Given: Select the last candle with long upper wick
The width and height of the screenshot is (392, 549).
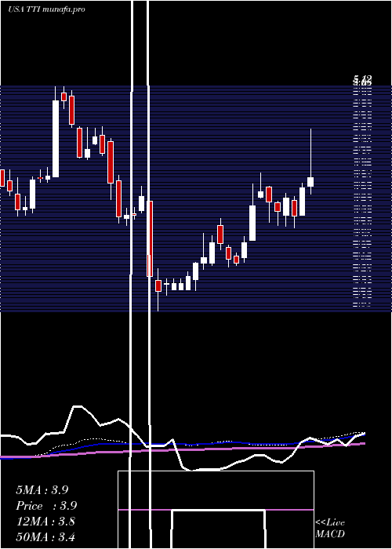Looking at the screenshot, I should tap(310, 161).
